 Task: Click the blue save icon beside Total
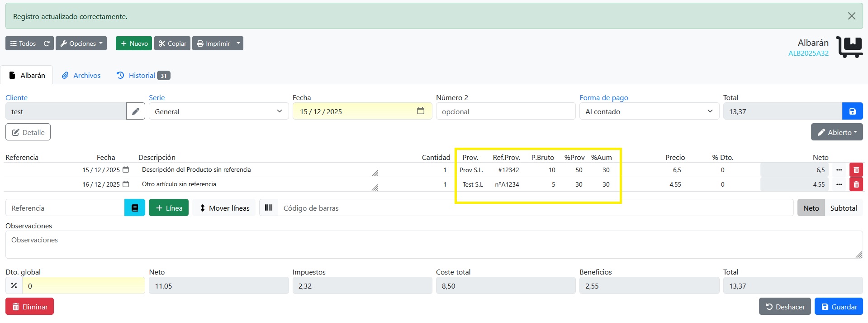tap(852, 111)
